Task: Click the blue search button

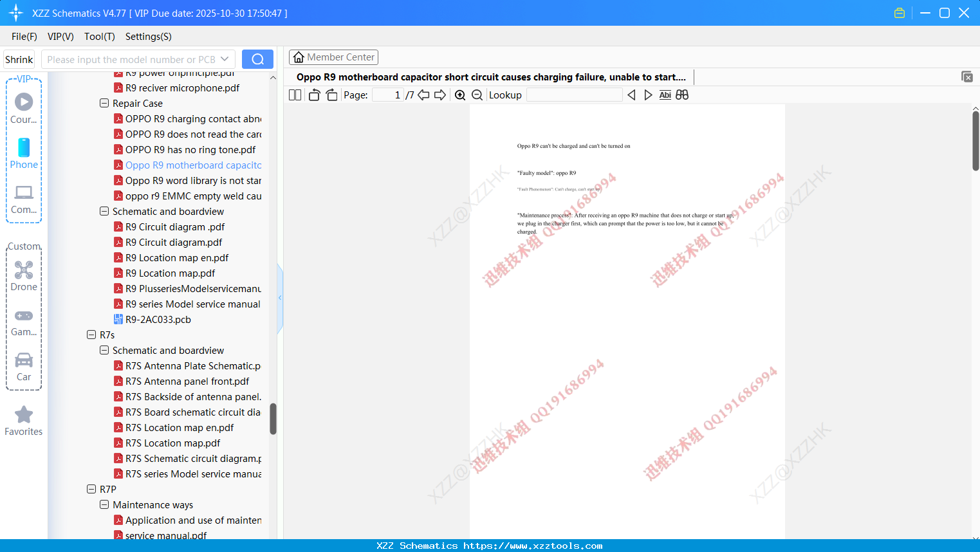Action: pos(257,59)
